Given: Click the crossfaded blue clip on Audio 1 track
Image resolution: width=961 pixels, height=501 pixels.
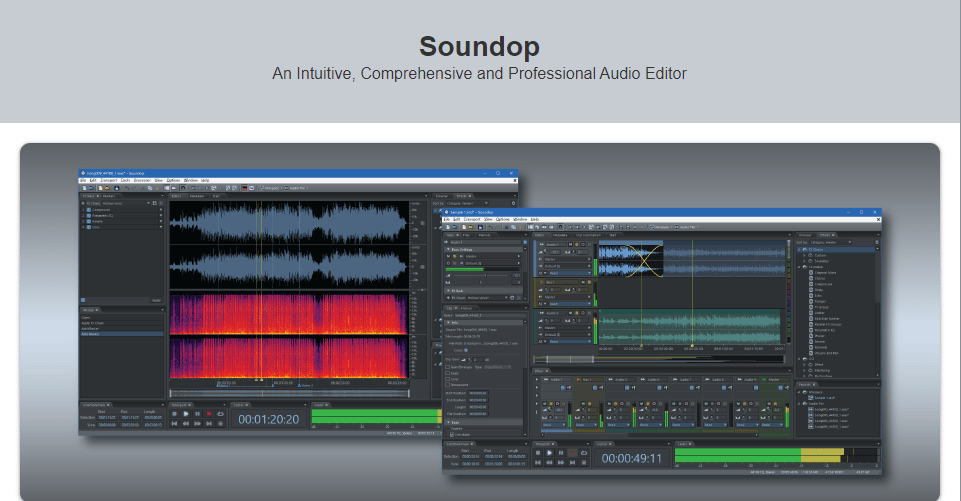Looking at the screenshot, I should click(x=631, y=260).
